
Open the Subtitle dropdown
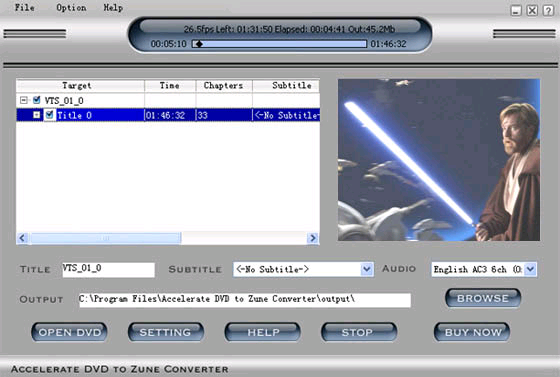pos(303,270)
